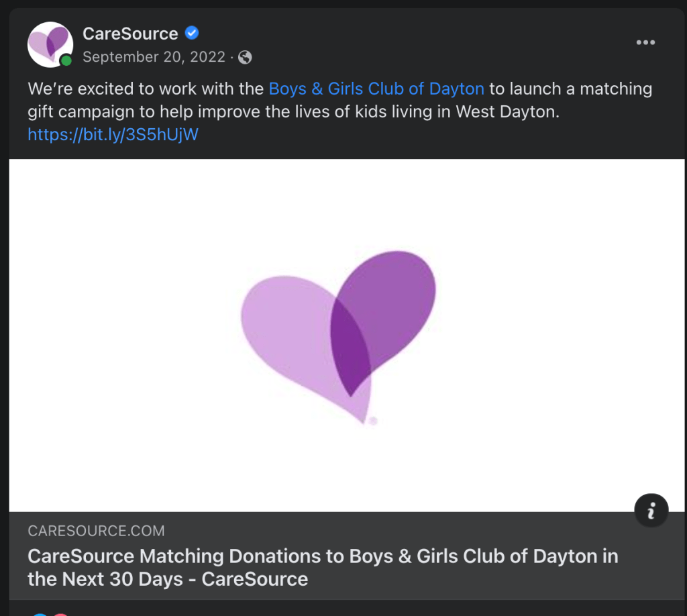Click the green online status dot

click(x=66, y=61)
